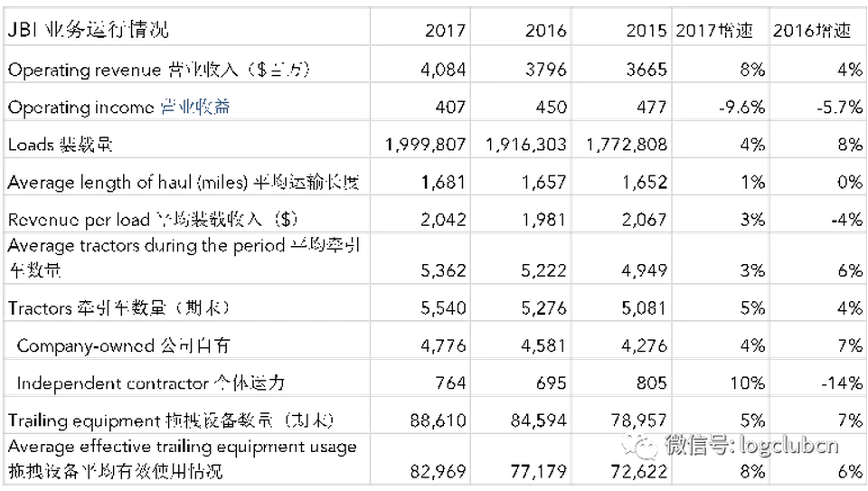Select the revenue per load value 1,981
868x491 pixels.
click(x=543, y=220)
